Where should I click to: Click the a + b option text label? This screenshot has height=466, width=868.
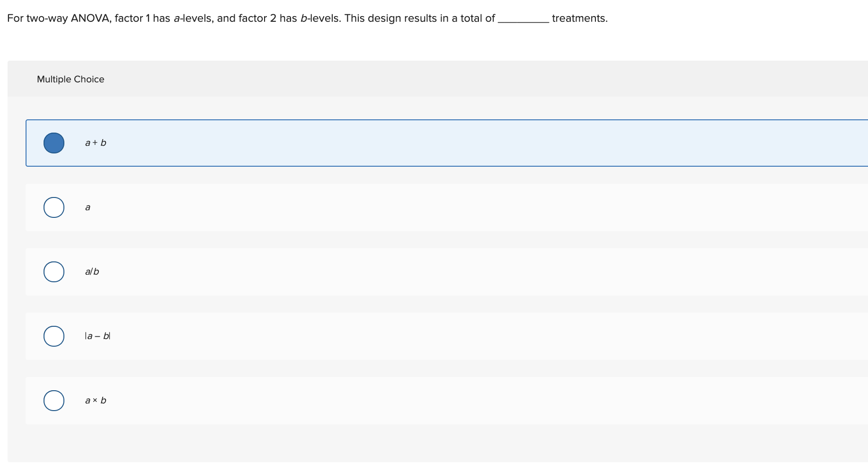pyautogui.click(x=96, y=143)
